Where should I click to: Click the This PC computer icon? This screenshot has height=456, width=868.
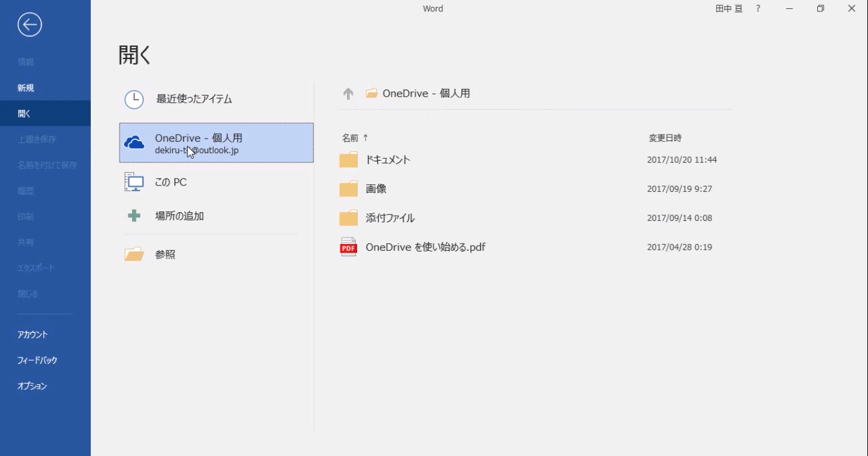[x=134, y=182]
